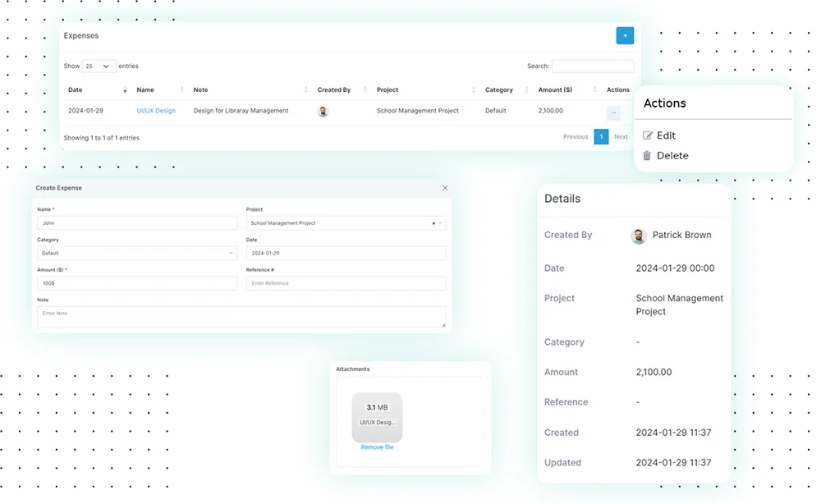Go to the Next page of expenses
This screenshot has height=504, width=821.
coord(621,136)
